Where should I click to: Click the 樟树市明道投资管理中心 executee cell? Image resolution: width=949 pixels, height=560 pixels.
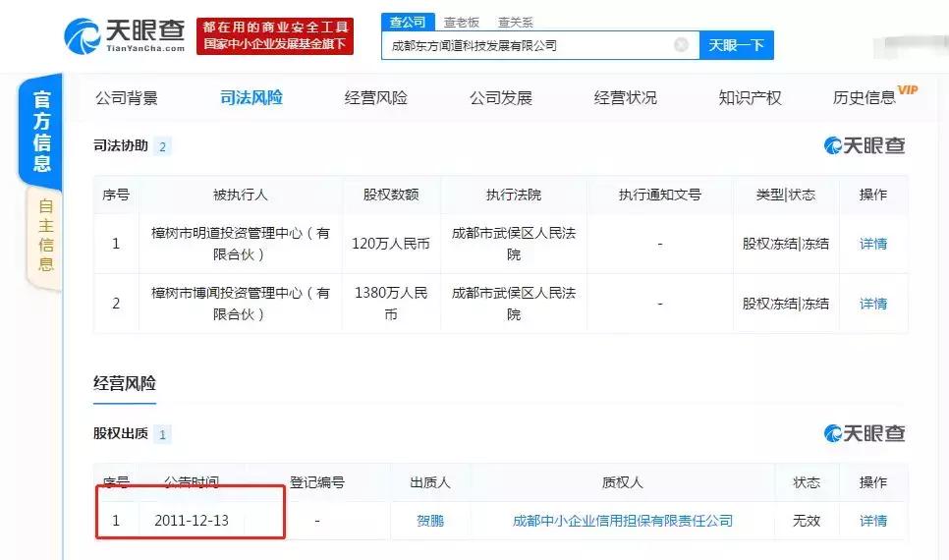[x=241, y=244]
